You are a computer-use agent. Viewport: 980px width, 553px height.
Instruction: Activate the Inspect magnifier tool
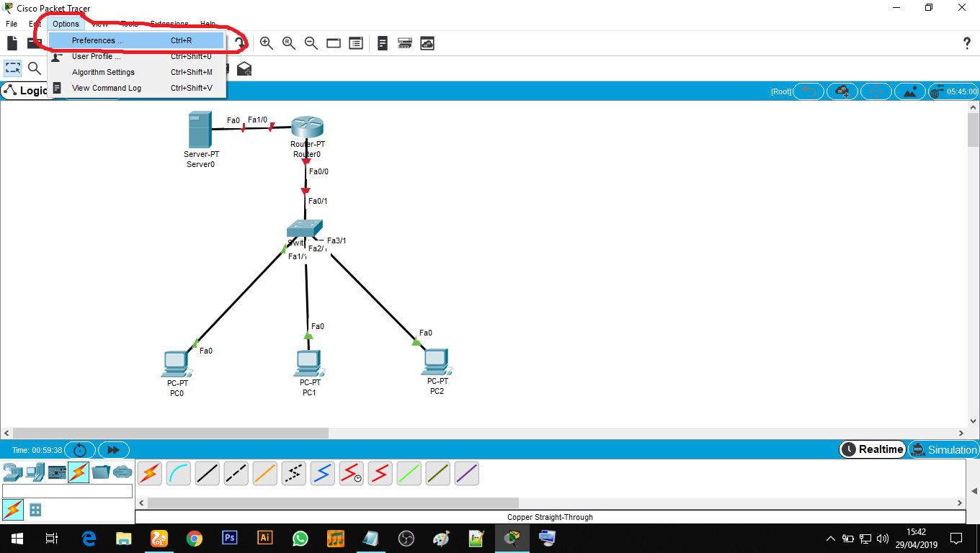[35, 68]
